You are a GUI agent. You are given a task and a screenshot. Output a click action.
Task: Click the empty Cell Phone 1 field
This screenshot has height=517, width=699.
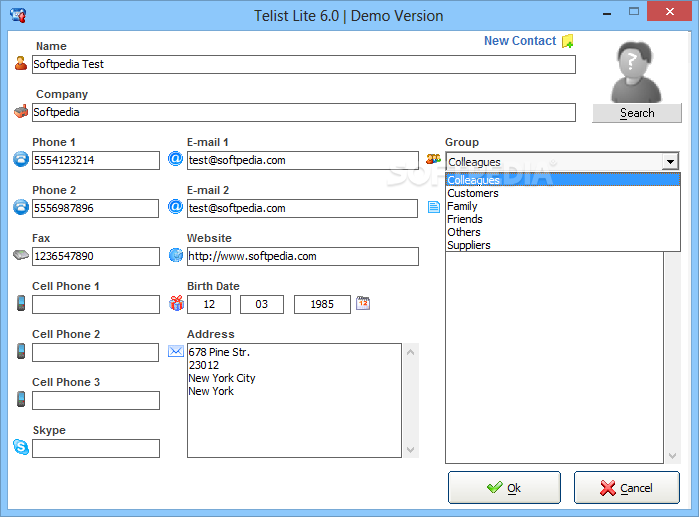point(96,304)
